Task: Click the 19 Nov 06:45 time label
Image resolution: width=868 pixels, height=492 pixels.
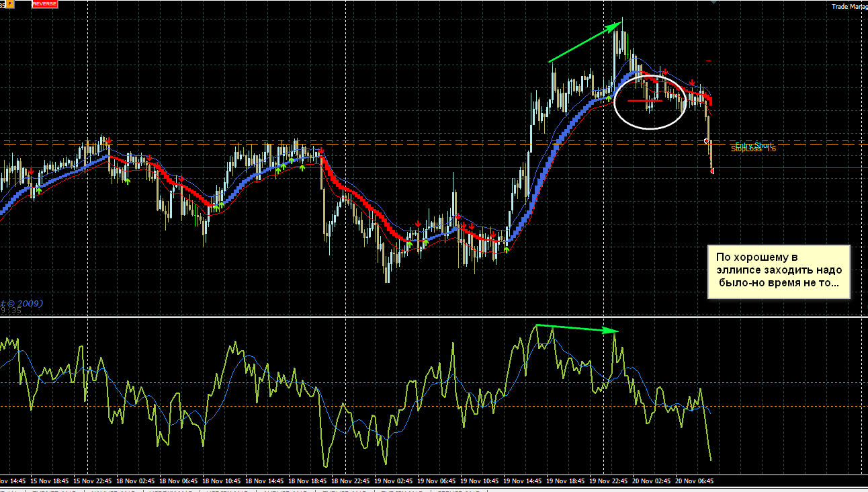Action: [437, 481]
